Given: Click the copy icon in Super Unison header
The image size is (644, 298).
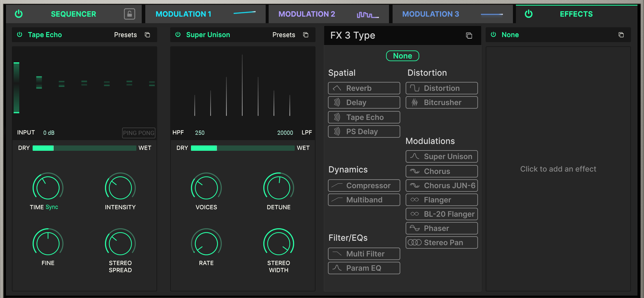Looking at the screenshot, I should [x=306, y=35].
